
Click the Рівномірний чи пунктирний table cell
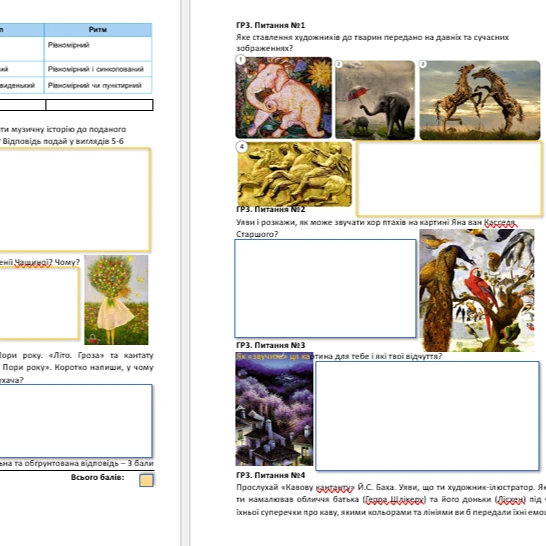(x=98, y=85)
